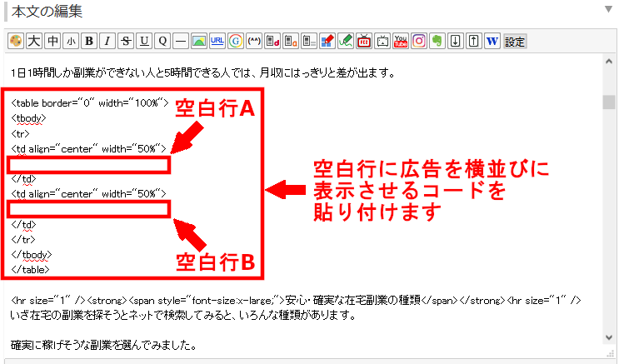This screenshot has height=364, width=619.
Task: Insert horizontal rule line
Action: 181,41
